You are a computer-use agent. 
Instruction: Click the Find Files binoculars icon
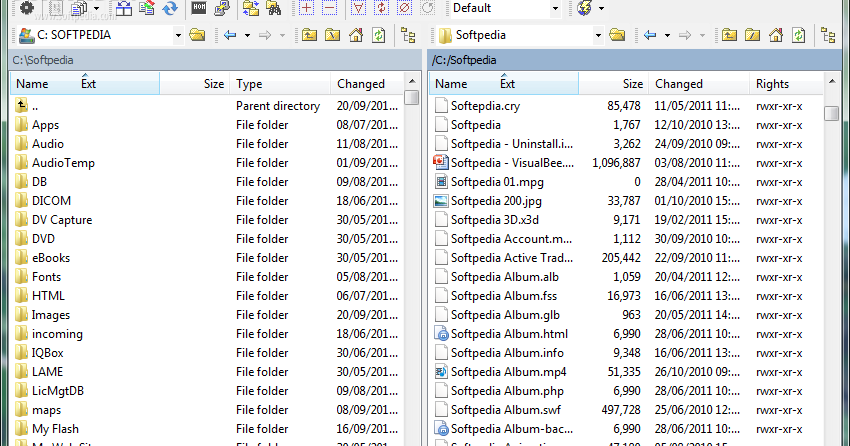tap(274, 8)
